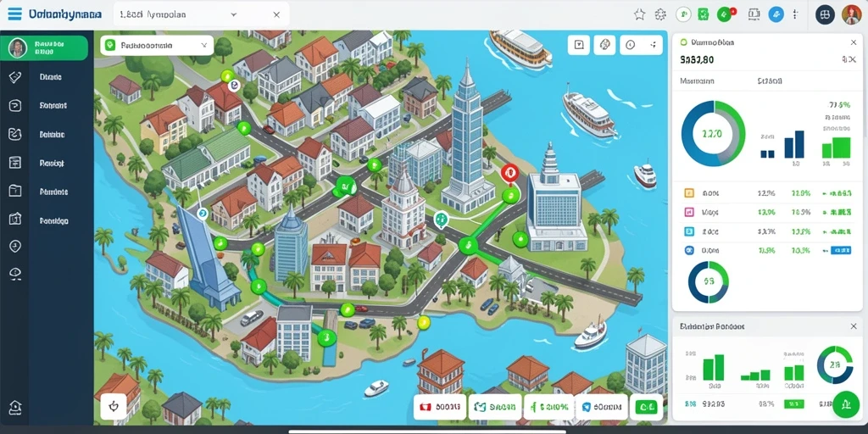Click the green floating action button at bottom right
Viewport: 868px width, 434px height.
point(846,404)
